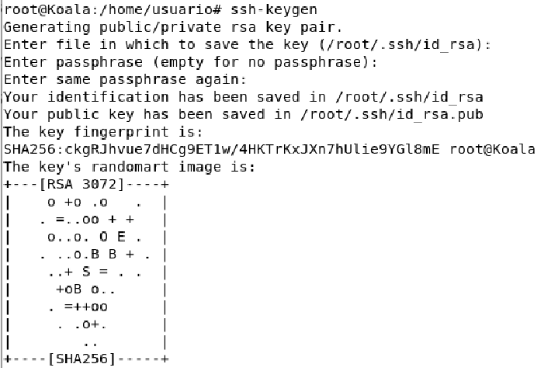This screenshot has width=554, height=368.
Task: Click the ssh-keygen command text
Action: pyautogui.click(x=274, y=10)
